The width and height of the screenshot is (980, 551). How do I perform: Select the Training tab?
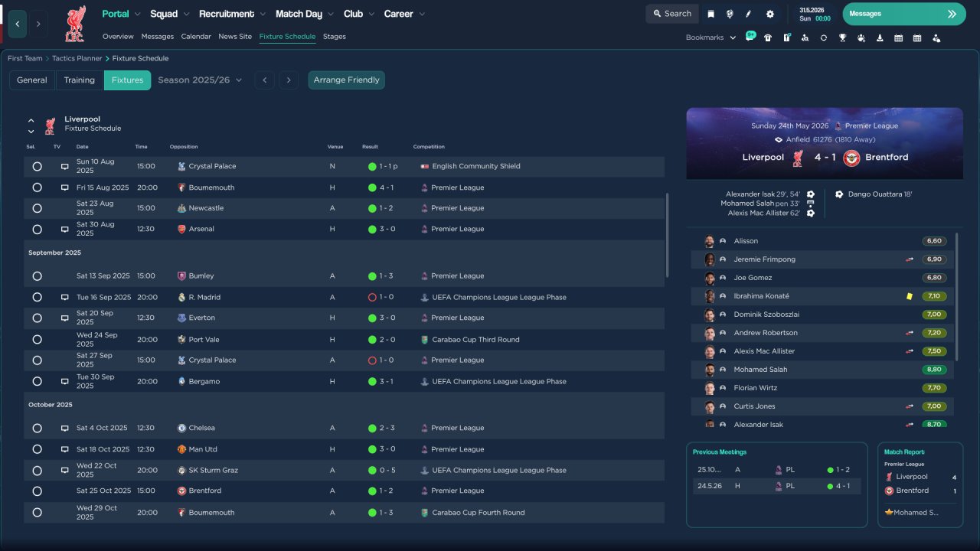pos(80,80)
